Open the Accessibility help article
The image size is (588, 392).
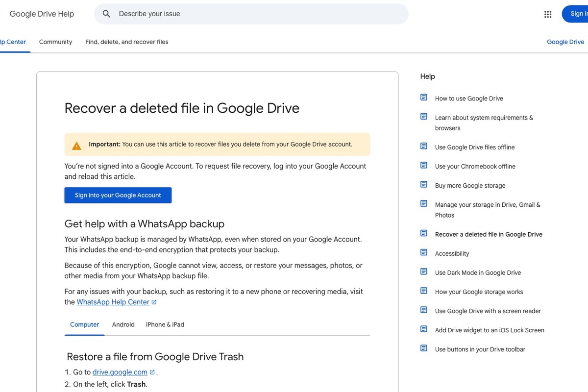452,253
